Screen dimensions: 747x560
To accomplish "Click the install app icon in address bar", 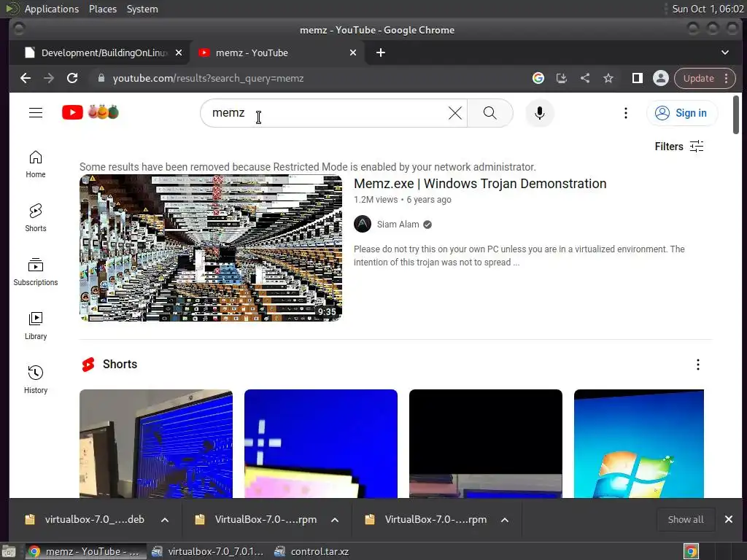I will pos(562,78).
